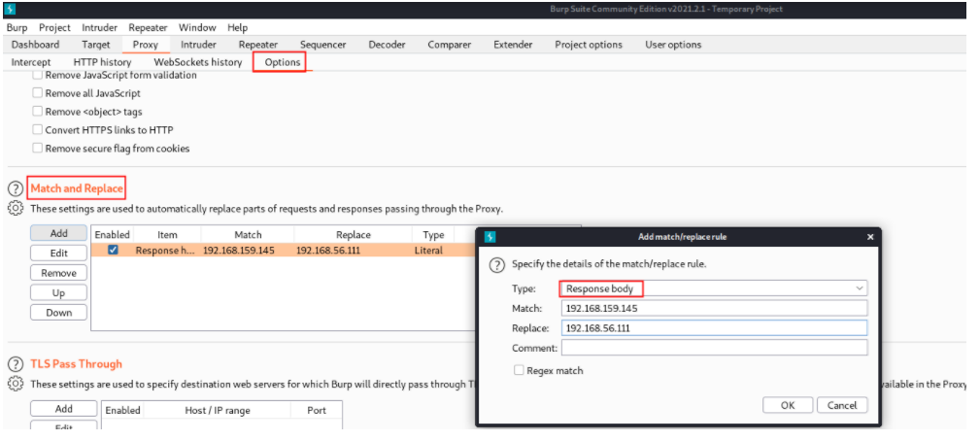Open gear options for TLS Pass Through
Viewport: 980px width, 441px height.
16,384
